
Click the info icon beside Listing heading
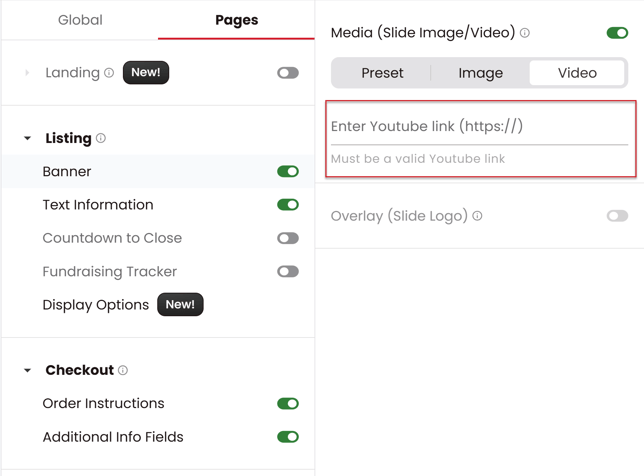click(101, 138)
